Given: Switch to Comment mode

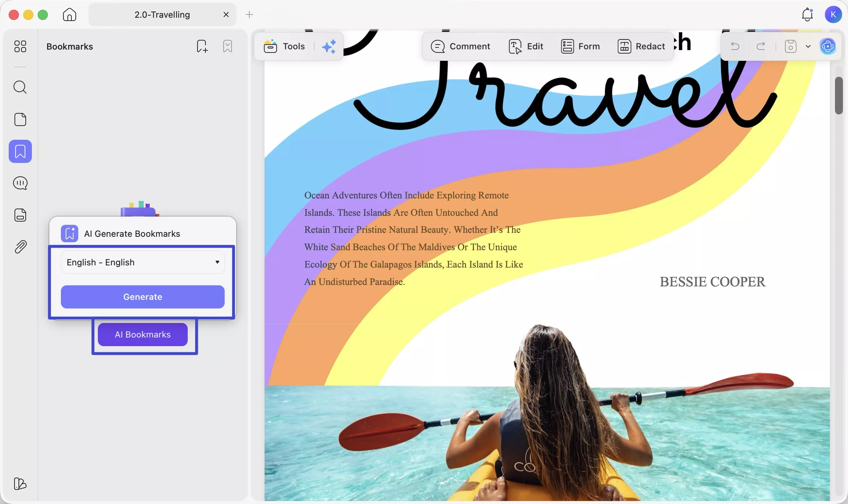Looking at the screenshot, I should pos(461,46).
